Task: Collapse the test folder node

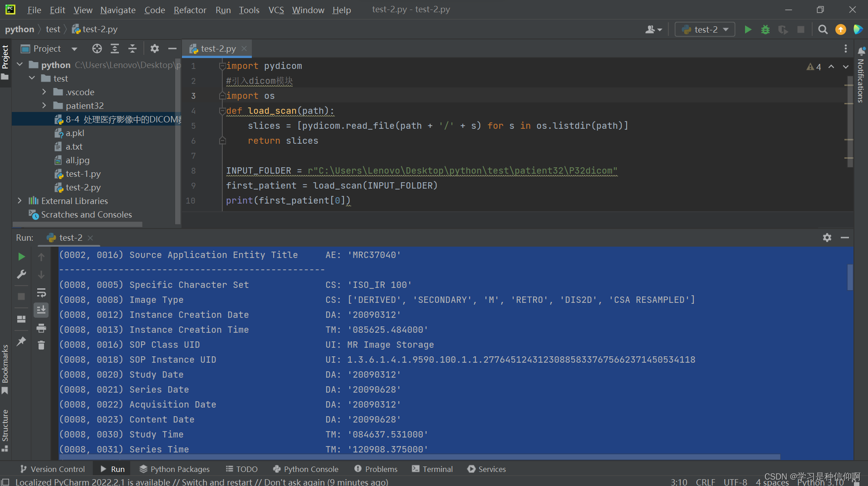Action: tap(32, 78)
